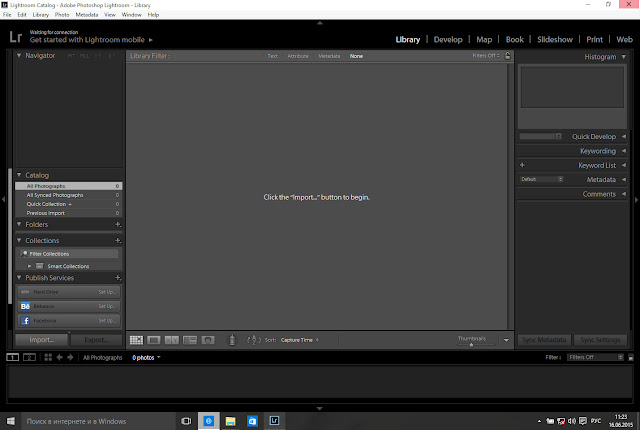Open toolbar content dropdown arrow

pos(506,340)
